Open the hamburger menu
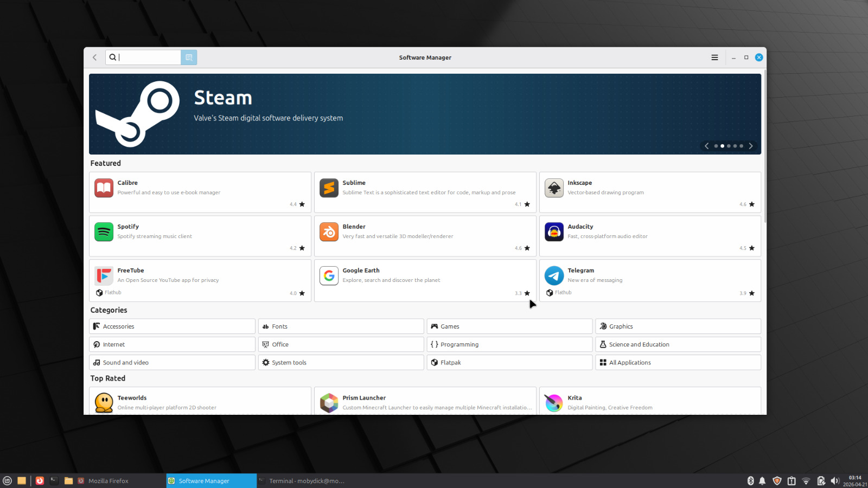This screenshot has height=488, width=868. point(714,57)
